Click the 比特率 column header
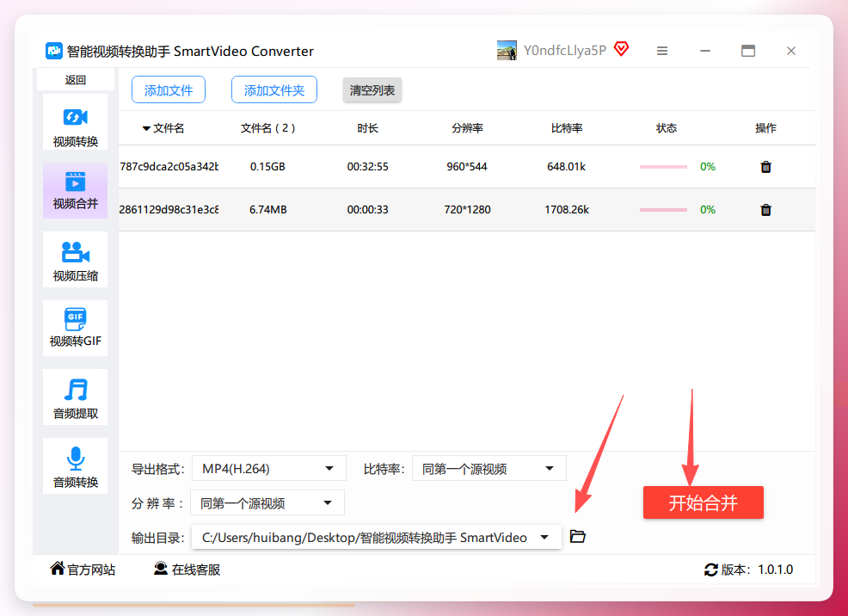 [567, 128]
